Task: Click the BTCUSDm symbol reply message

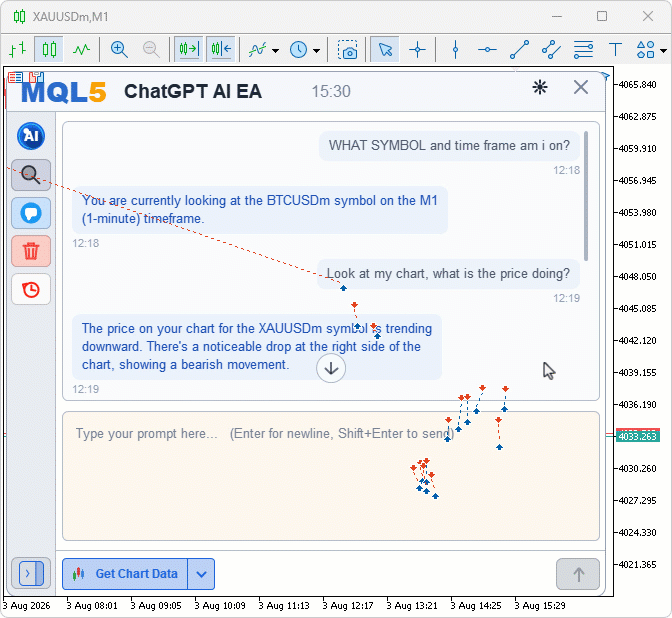Action: pos(260,210)
